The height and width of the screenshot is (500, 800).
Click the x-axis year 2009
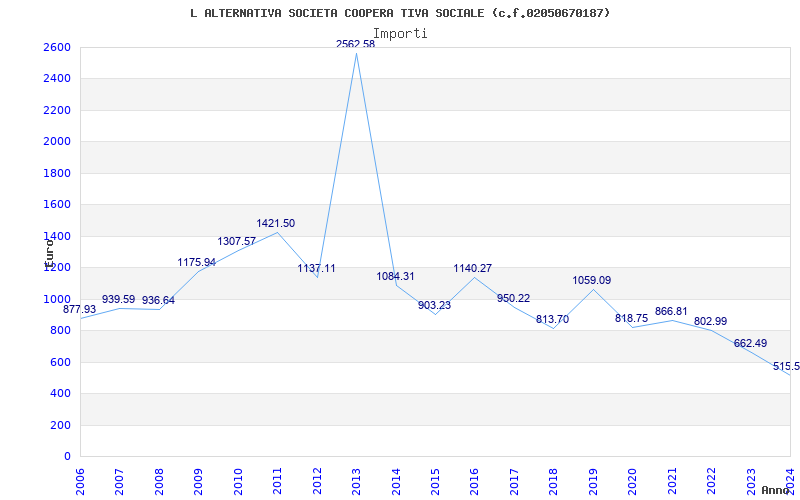(198, 481)
